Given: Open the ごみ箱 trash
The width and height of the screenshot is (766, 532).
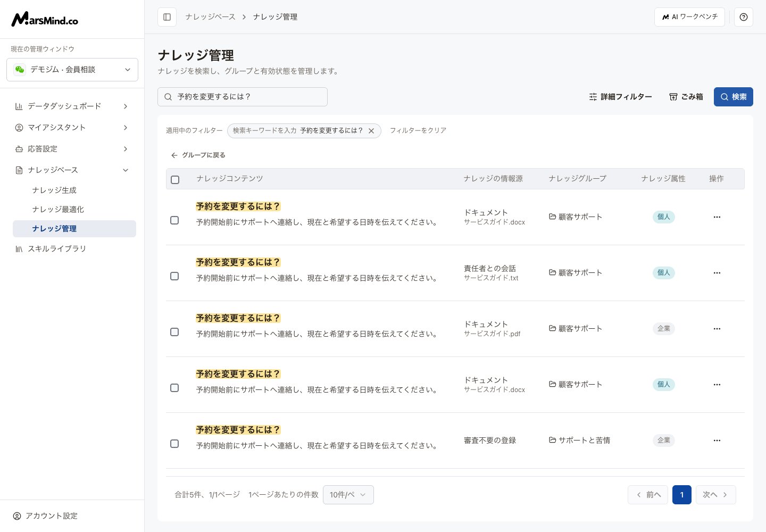Looking at the screenshot, I should (x=686, y=97).
